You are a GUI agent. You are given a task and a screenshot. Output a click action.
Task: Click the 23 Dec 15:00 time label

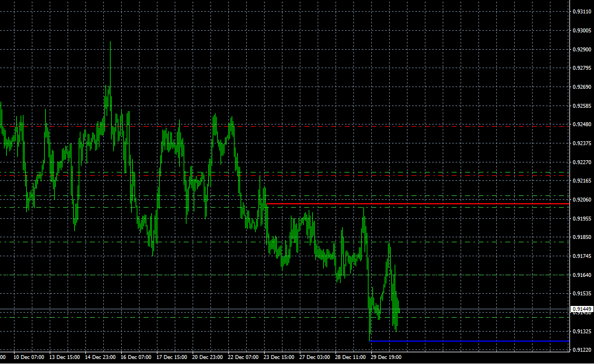click(x=279, y=357)
